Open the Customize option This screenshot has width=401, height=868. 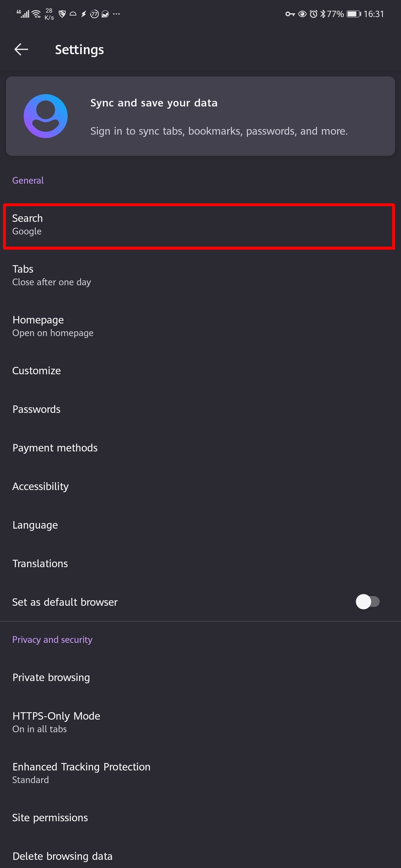[x=200, y=371]
